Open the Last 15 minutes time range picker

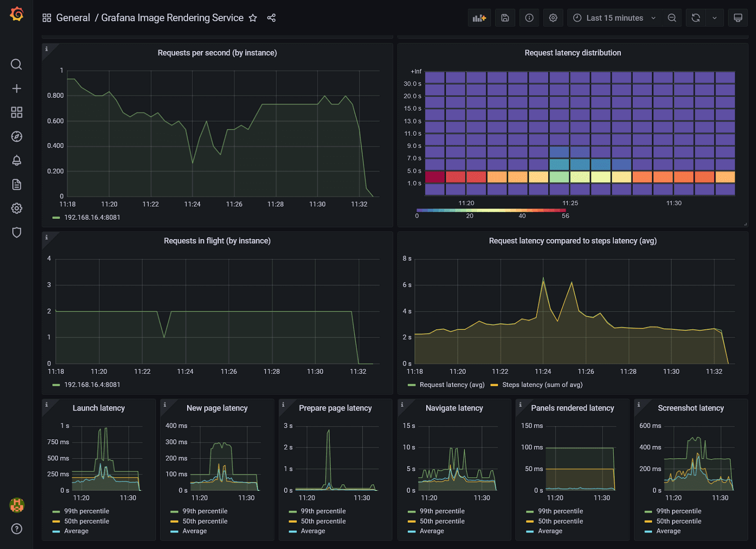click(614, 18)
